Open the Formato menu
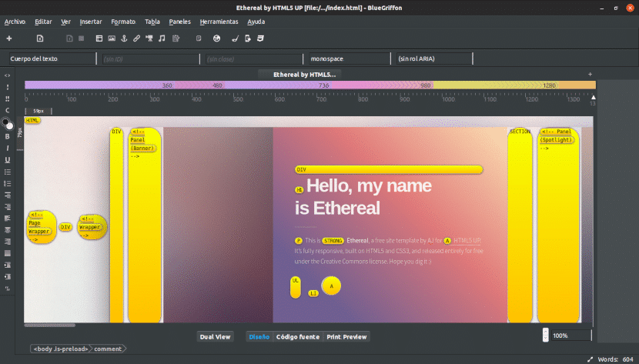Viewport: 639px width, 364px height. click(x=123, y=22)
